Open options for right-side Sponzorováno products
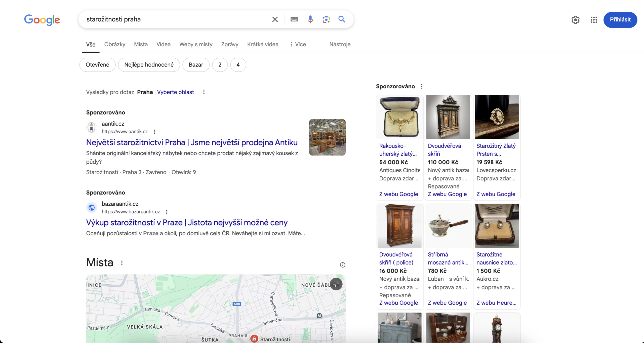 [422, 86]
